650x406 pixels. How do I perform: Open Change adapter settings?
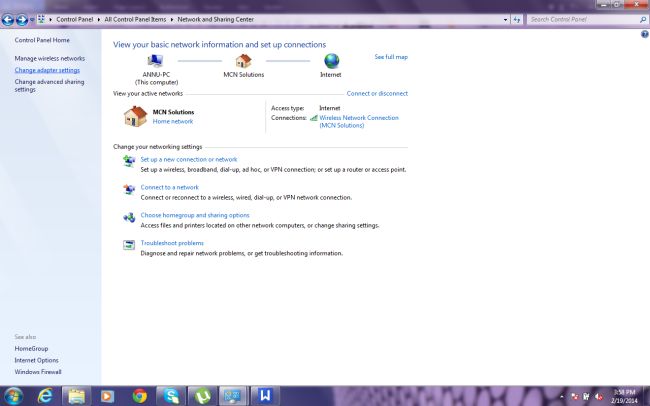click(x=47, y=70)
